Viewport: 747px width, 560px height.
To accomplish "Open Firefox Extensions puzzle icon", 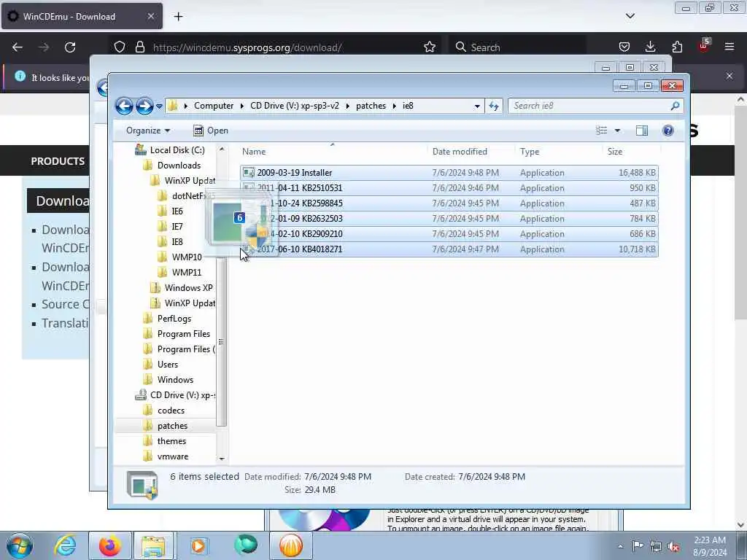I will click(x=677, y=47).
